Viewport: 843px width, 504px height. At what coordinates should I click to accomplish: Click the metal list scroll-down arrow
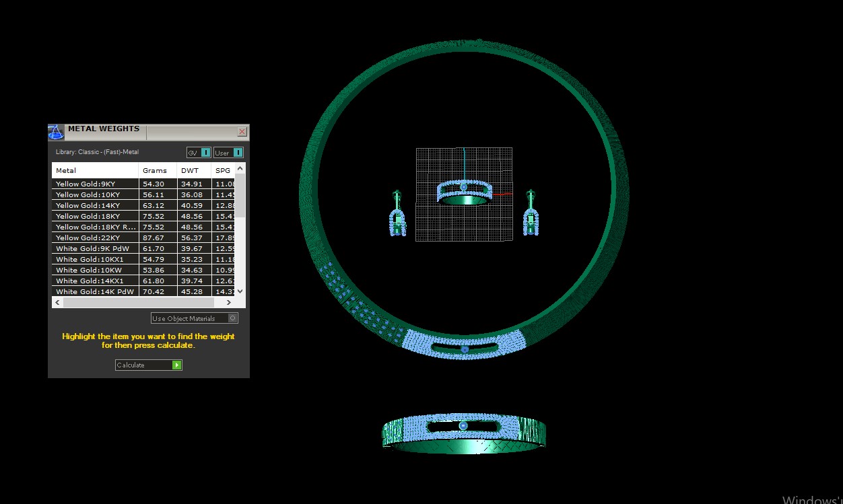241,292
